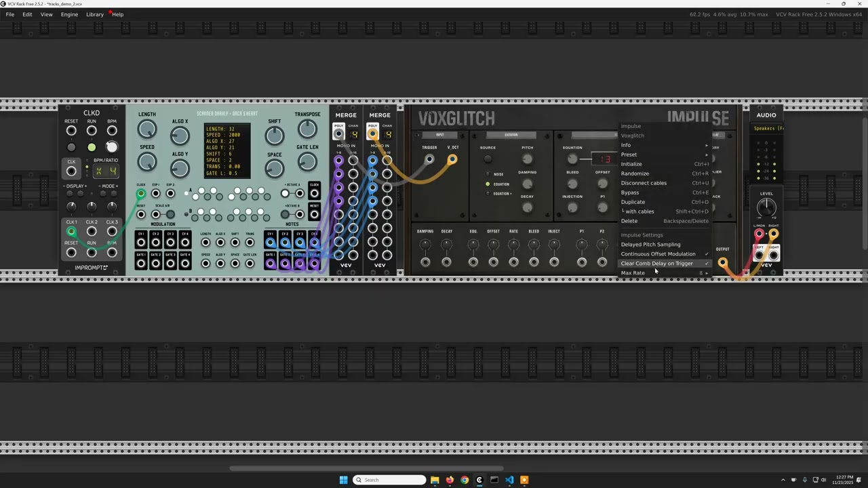Click the Impulse PITCH knob

(x=528, y=159)
